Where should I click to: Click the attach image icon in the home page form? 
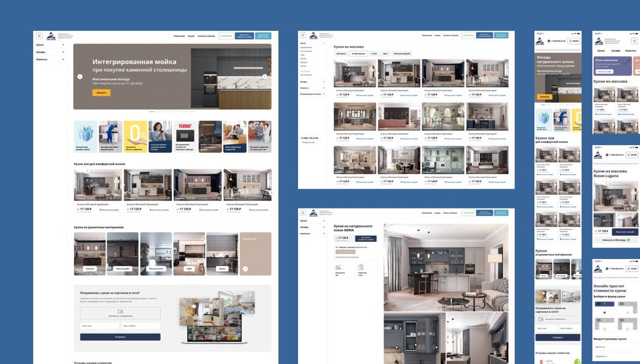point(120,312)
